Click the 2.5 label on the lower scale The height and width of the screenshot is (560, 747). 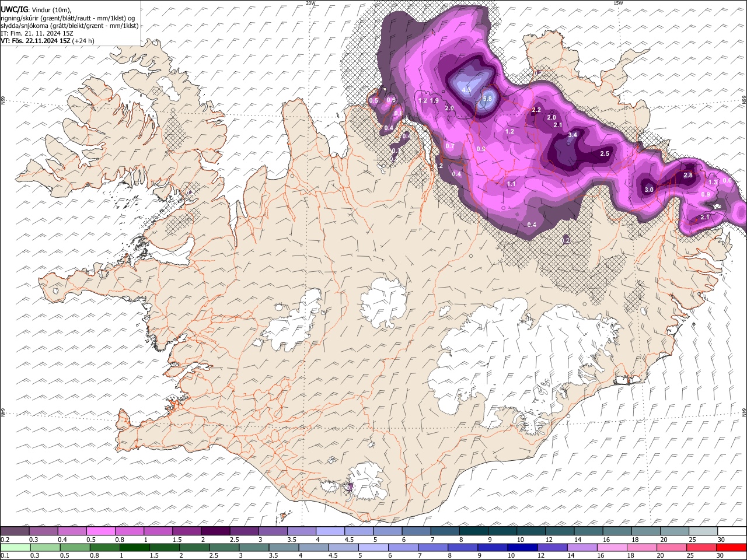(213, 555)
